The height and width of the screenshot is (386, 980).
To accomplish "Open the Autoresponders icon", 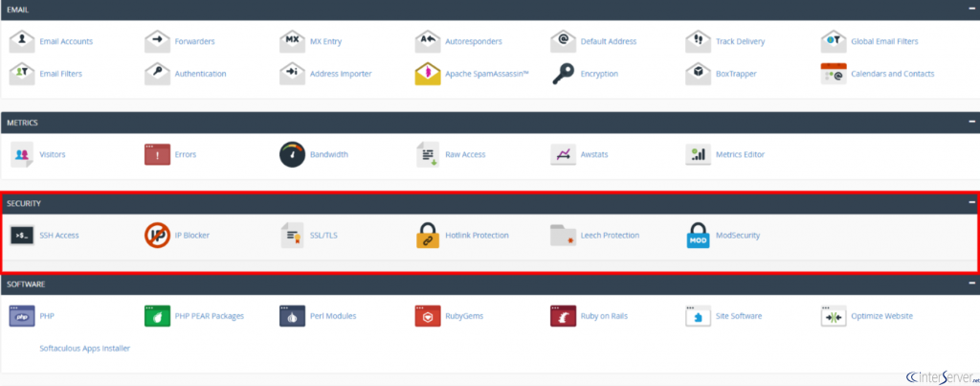I will (x=428, y=41).
